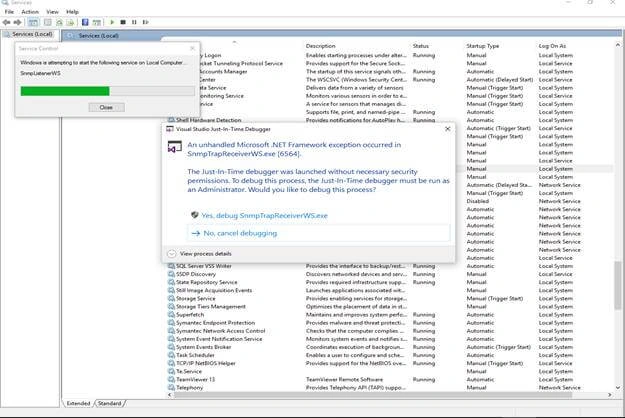Select System Events Broker service
The width and height of the screenshot is (625, 418).
(203, 347)
